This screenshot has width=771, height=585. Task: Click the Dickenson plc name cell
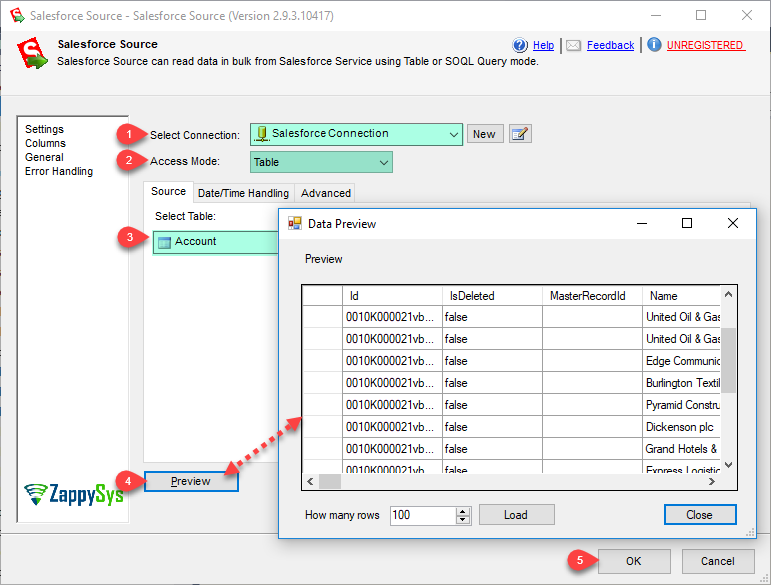coord(682,427)
